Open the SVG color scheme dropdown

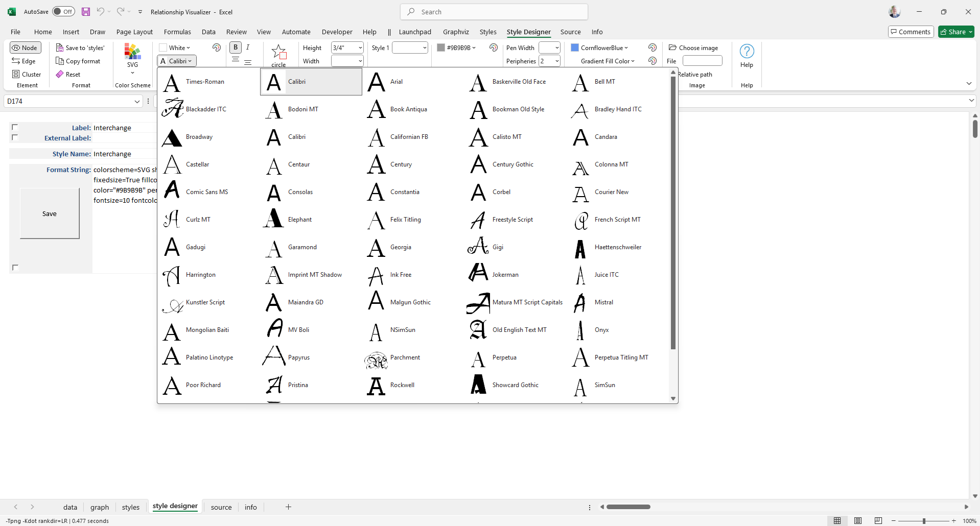point(132,73)
